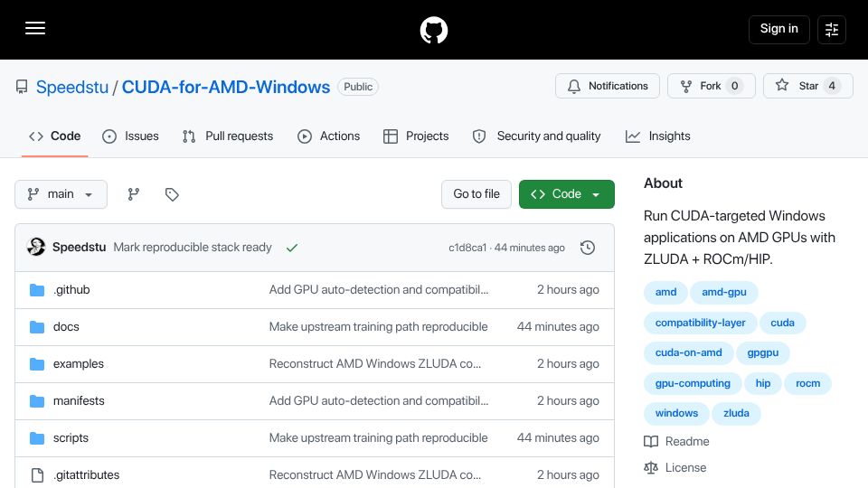Click the Public visibility label
The image size is (868, 488).
pos(358,87)
